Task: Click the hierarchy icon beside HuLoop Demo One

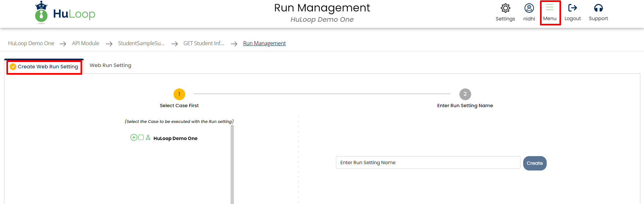Action: [x=148, y=138]
